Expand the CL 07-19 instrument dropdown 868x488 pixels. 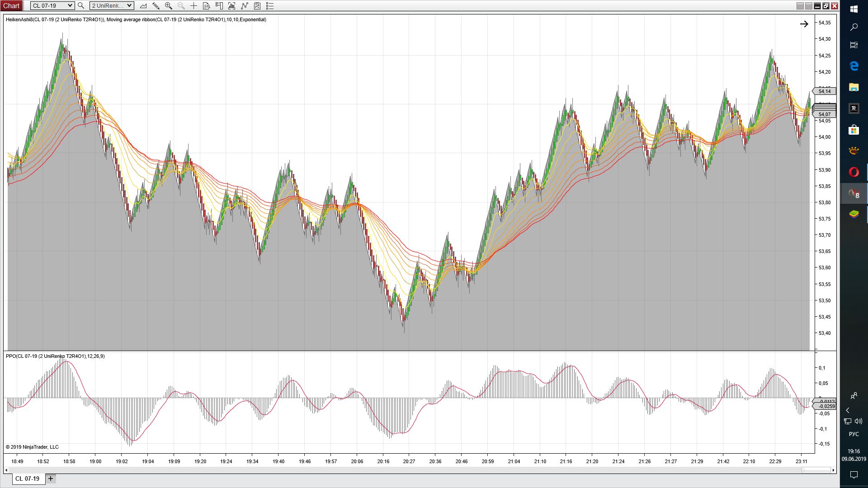pos(52,6)
